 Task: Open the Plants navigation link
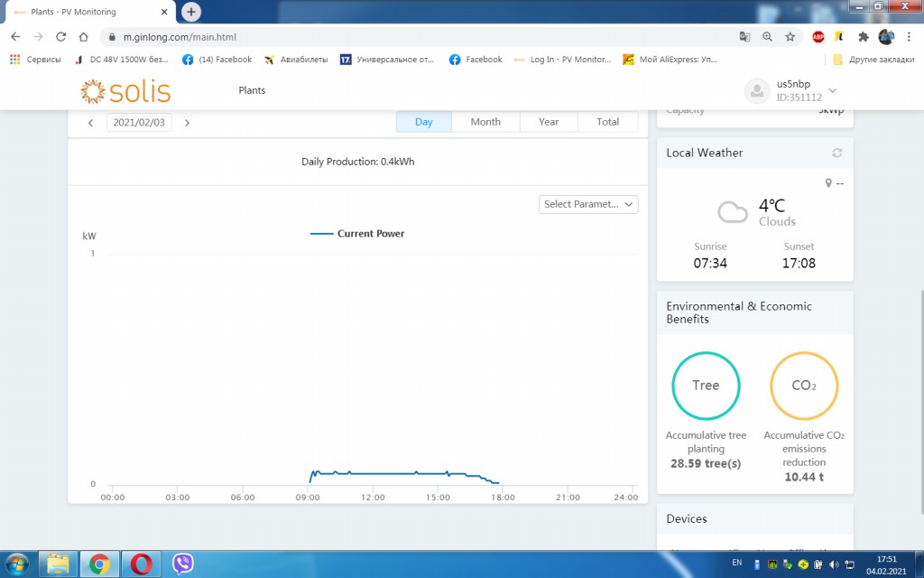tap(252, 90)
